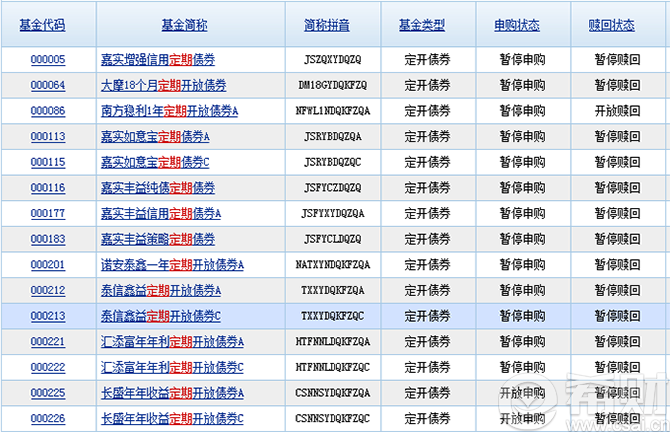The width and height of the screenshot is (670, 432).
Task: Open fund code 000115 link
Action: click(x=48, y=162)
